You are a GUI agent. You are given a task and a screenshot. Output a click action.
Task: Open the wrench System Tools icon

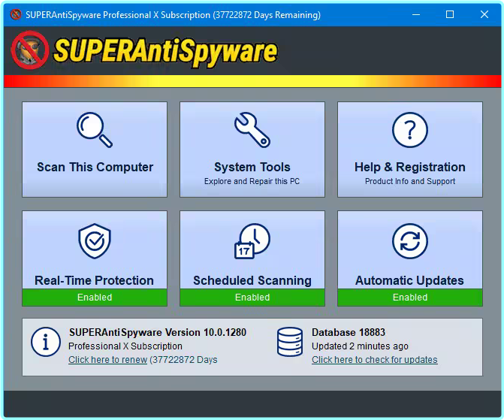click(x=252, y=130)
